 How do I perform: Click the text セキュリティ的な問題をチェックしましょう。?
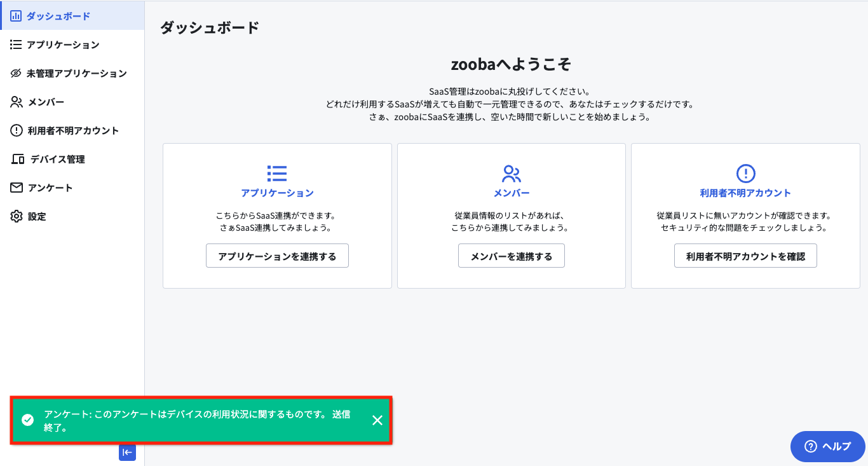[x=745, y=228]
